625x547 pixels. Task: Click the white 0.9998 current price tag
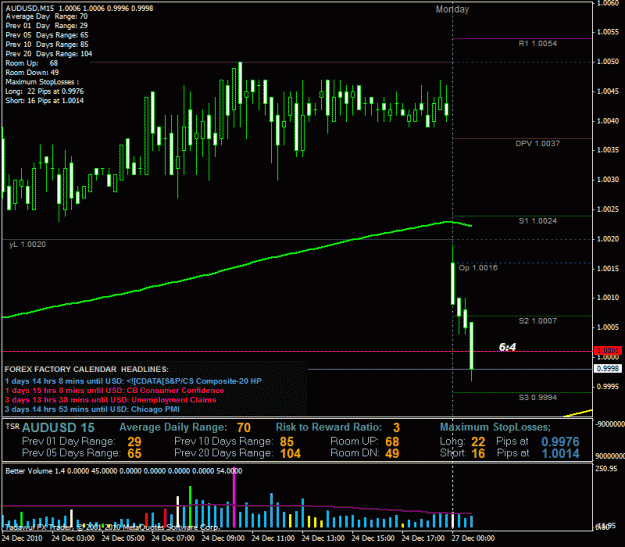[607, 369]
